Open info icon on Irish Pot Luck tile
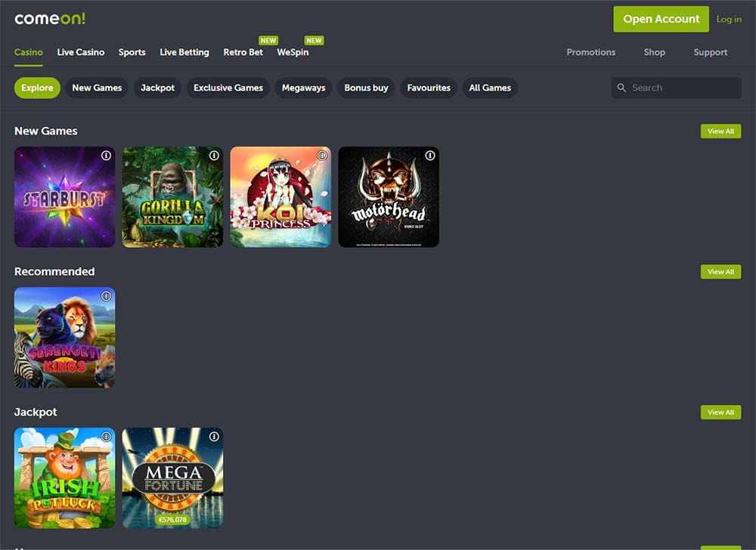756x550 pixels. tap(106, 437)
